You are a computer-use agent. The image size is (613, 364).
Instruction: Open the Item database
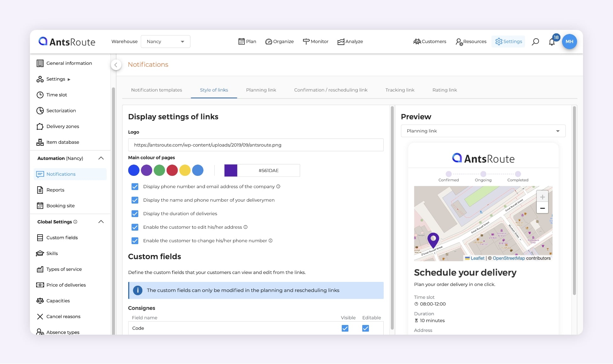tap(62, 142)
